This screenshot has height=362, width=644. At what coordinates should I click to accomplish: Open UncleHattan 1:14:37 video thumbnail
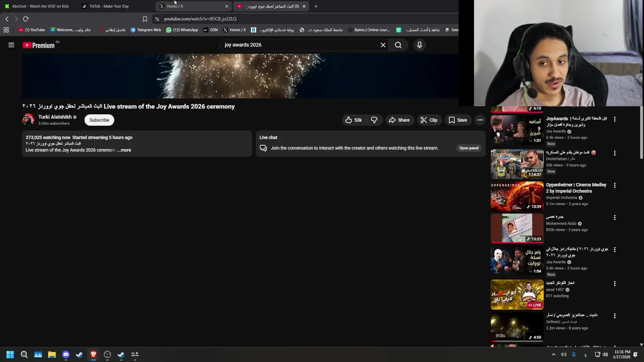pos(517,163)
